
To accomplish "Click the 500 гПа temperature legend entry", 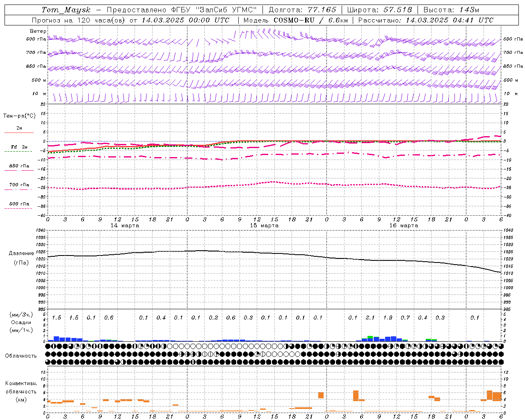I will coord(19,204).
